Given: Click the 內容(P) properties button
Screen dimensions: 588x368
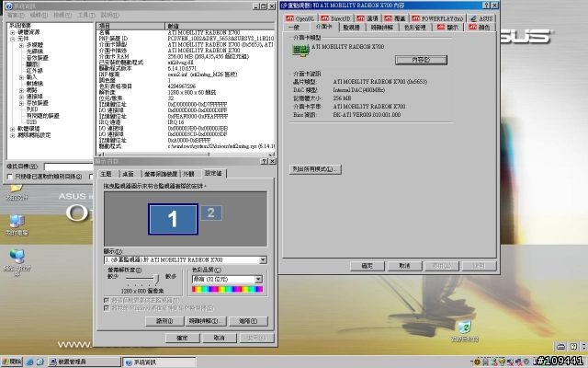Looking at the screenshot, I should [421, 60].
